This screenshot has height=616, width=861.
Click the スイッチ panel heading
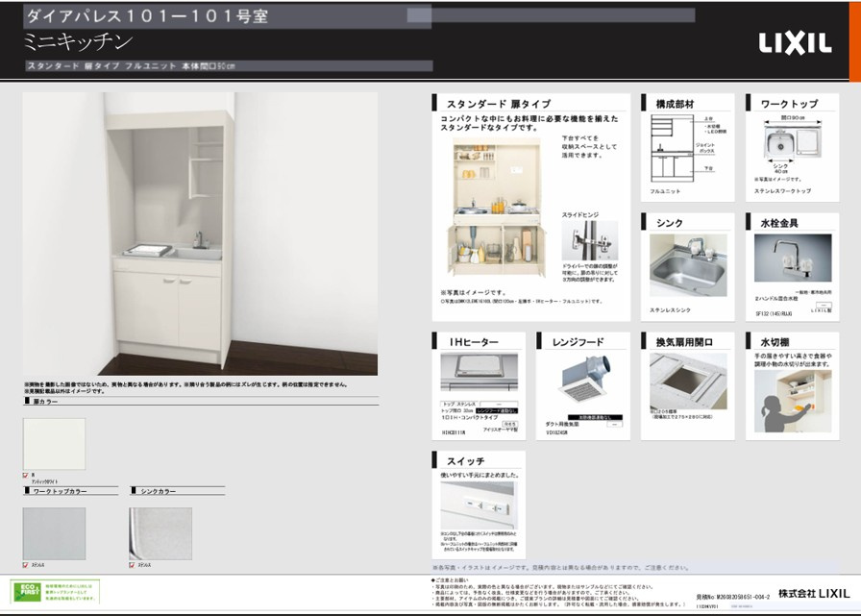[x=466, y=461]
